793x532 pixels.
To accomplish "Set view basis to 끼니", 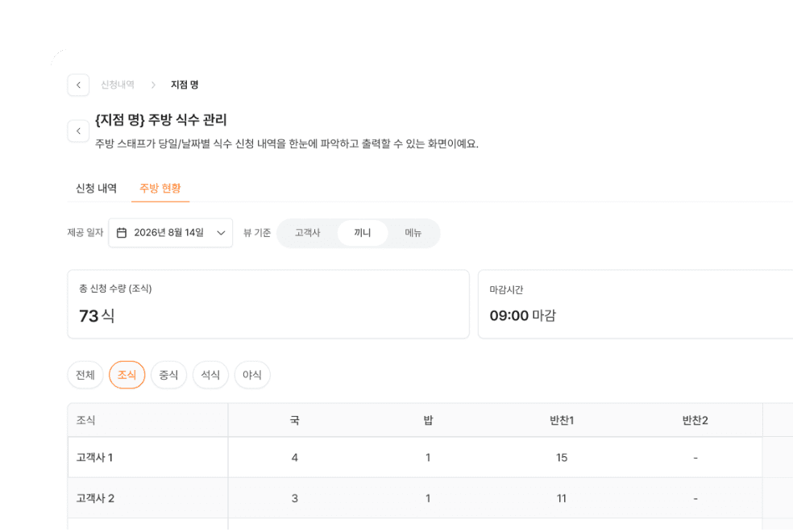I will [362, 233].
